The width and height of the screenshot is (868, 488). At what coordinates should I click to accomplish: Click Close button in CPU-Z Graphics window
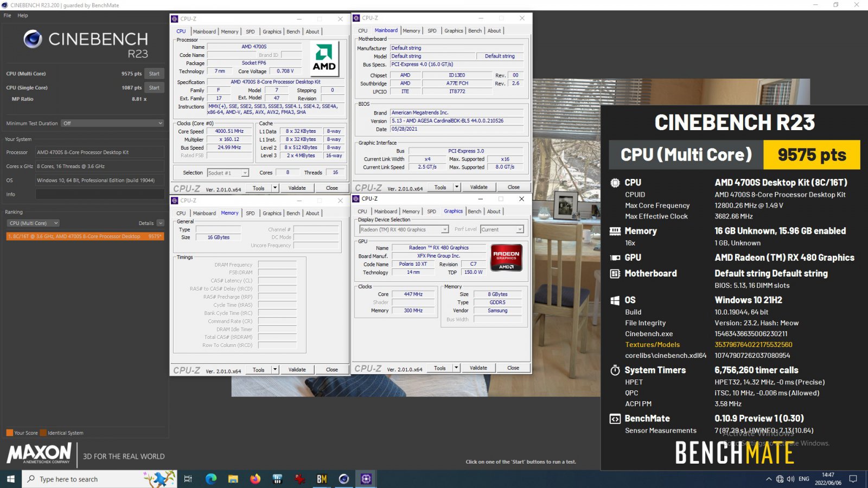pyautogui.click(x=513, y=368)
